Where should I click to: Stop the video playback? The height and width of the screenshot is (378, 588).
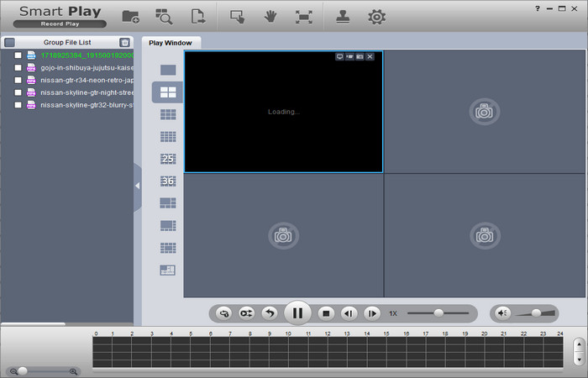[327, 313]
